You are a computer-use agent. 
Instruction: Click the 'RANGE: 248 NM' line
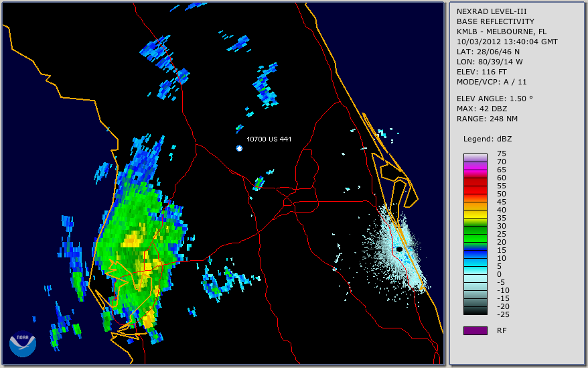point(487,119)
